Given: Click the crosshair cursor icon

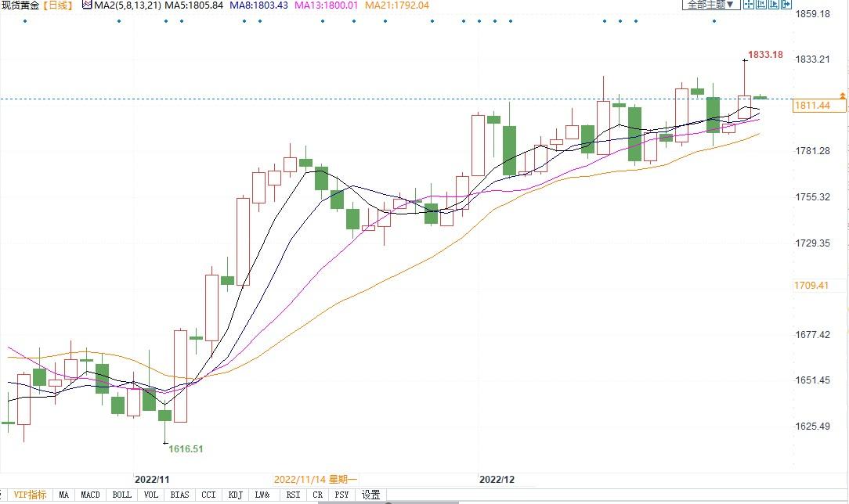Looking at the screenshot, I should pos(750,5).
